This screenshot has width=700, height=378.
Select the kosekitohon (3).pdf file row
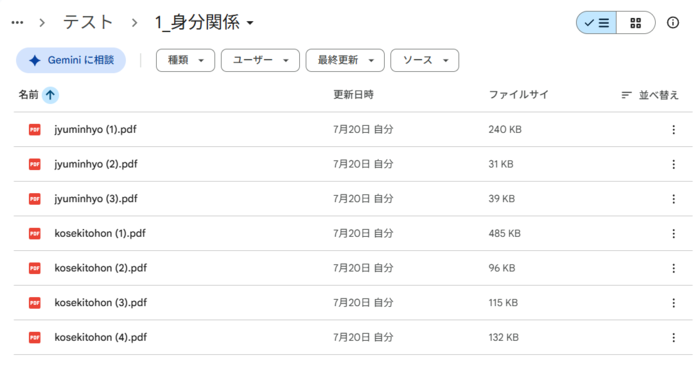click(353, 303)
